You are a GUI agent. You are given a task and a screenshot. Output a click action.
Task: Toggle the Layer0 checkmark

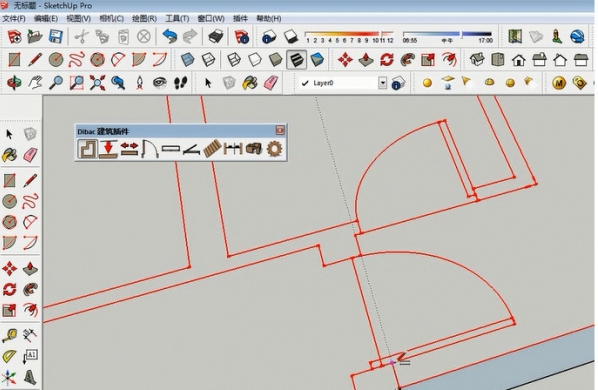click(x=305, y=83)
